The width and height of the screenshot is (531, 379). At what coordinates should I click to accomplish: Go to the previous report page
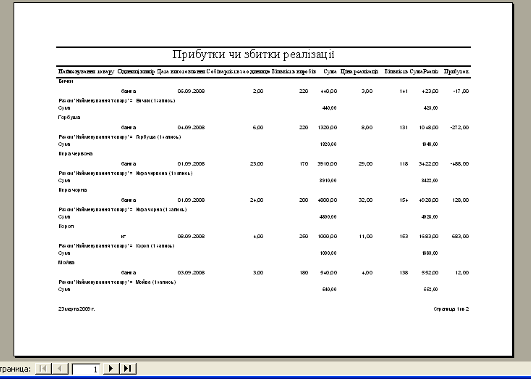pos(60,369)
